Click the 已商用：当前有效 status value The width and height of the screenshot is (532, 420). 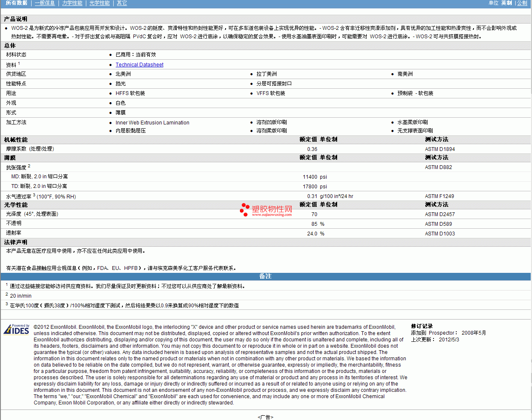pos(136,55)
